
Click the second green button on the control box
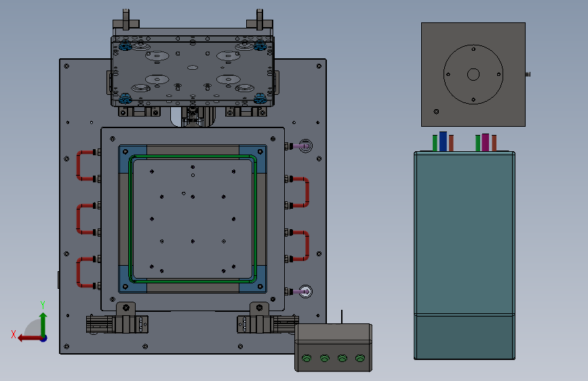tap(324, 359)
